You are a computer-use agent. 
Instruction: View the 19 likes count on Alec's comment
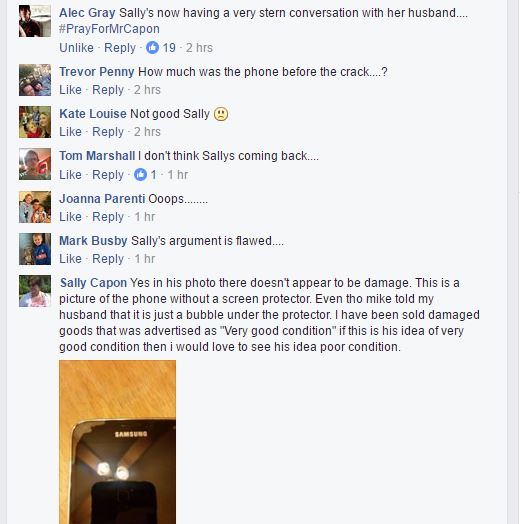(x=169, y=48)
